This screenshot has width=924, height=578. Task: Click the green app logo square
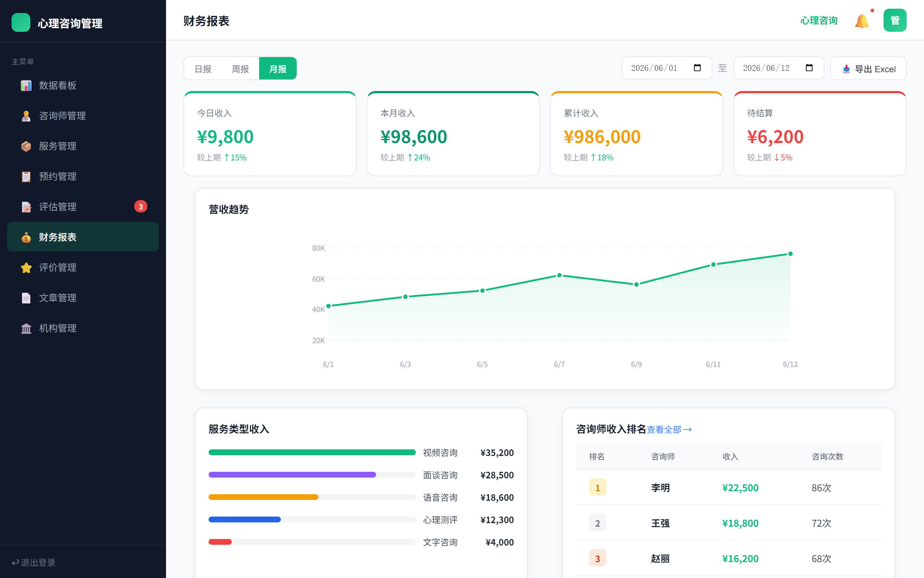pos(21,22)
